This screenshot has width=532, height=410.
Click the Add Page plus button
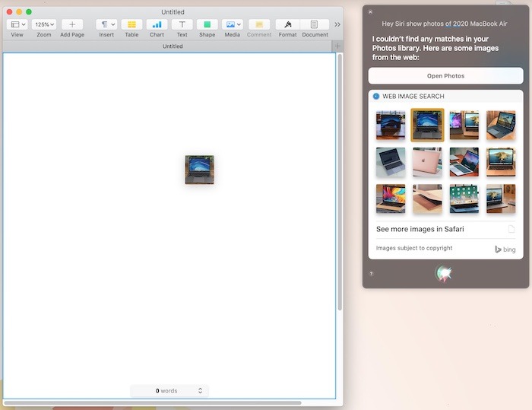pos(72,24)
